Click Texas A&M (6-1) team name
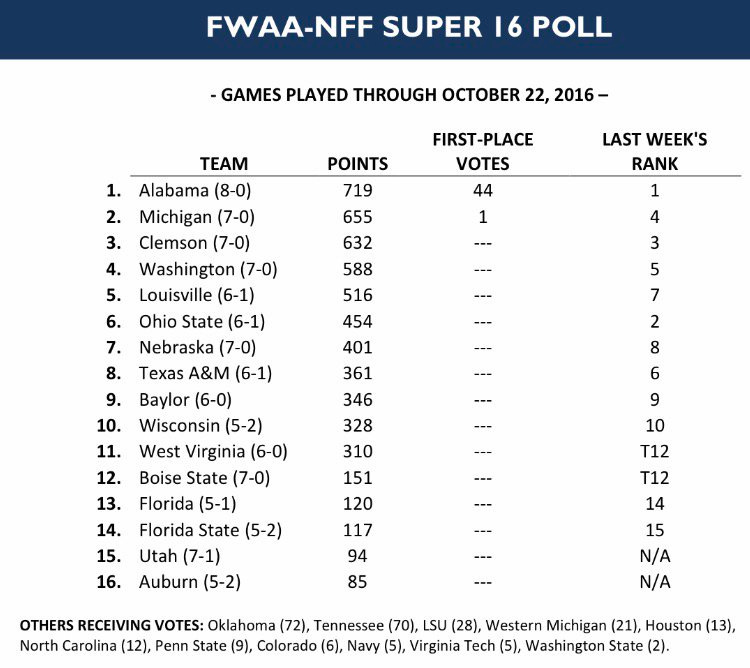 pos(206,373)
